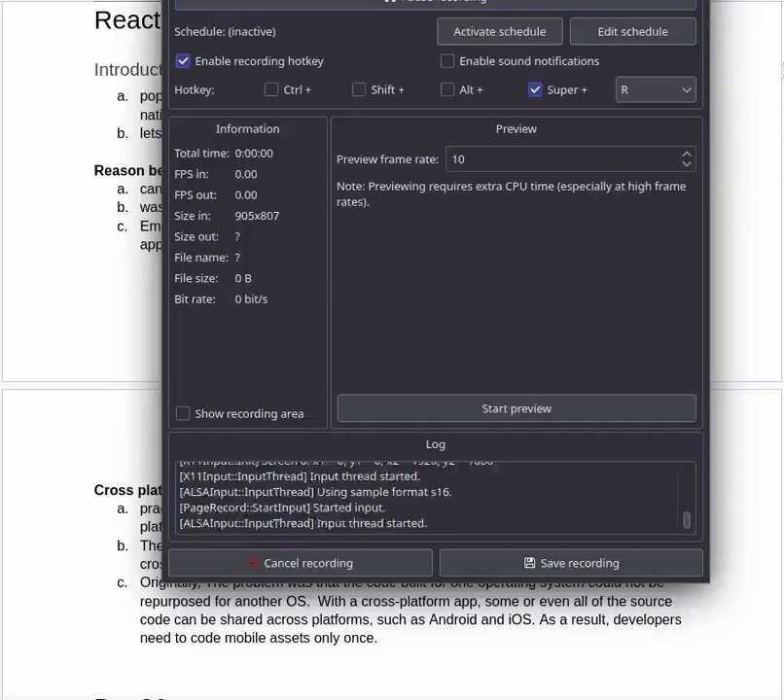Click log line 'PageRecord::StartInput Started input'
Screen dimensions: 784x700
tap(282, 507)
